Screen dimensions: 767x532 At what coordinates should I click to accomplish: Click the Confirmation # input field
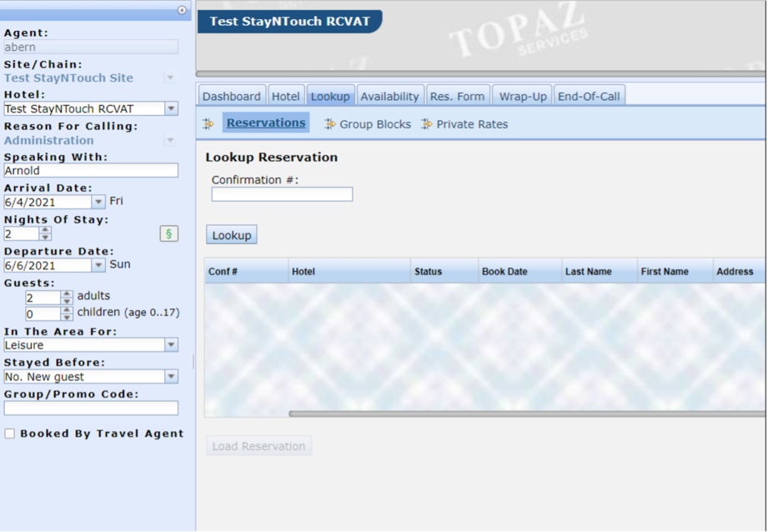pos(283,193)
